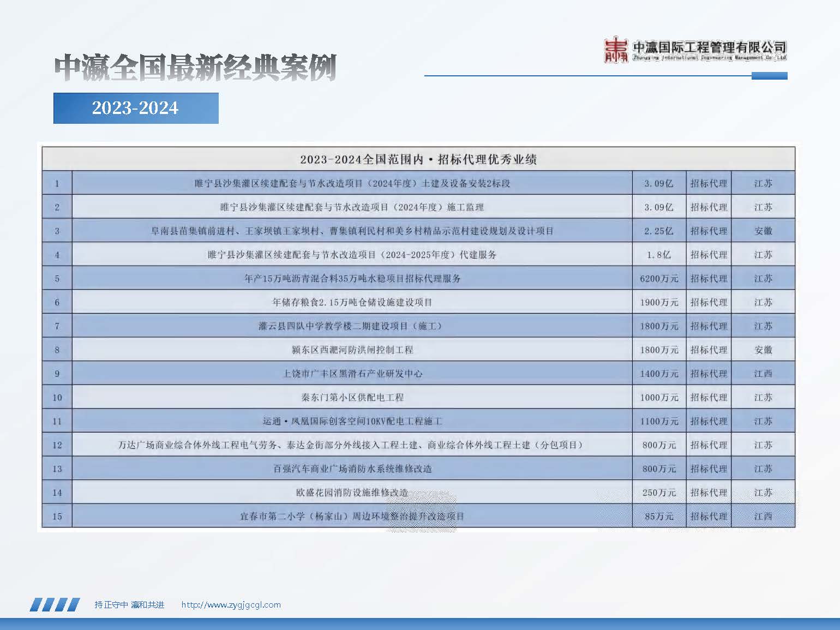Screen dimensions: 840x630
Task: Click 招标代理 in row 1
Action: tap(709, 183)
